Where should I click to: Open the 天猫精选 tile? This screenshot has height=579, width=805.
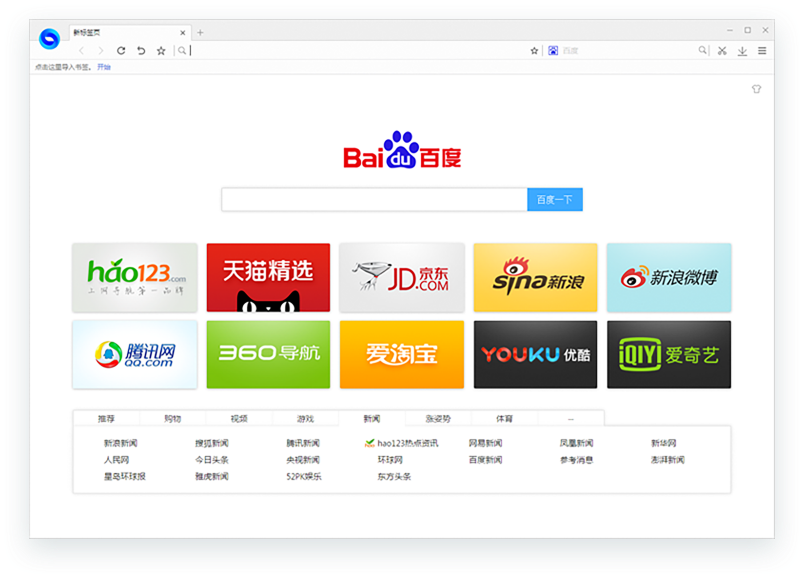click(269, 278)
